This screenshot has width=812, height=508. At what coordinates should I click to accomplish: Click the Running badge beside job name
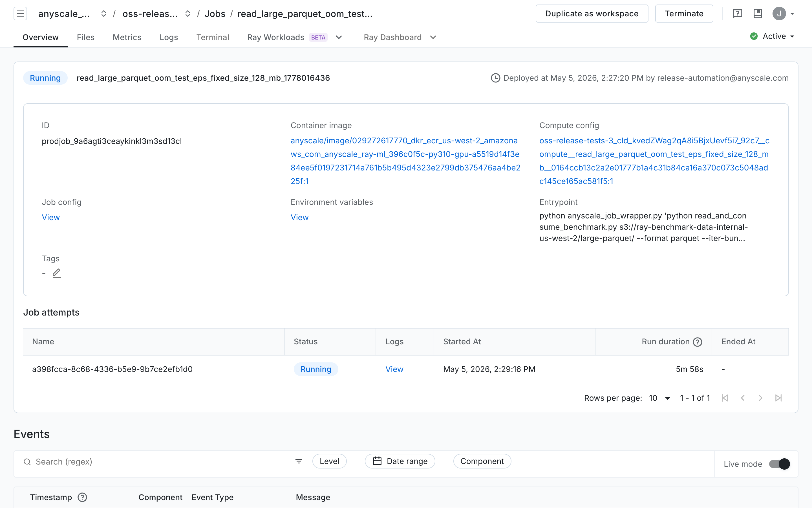click(45, 78)
